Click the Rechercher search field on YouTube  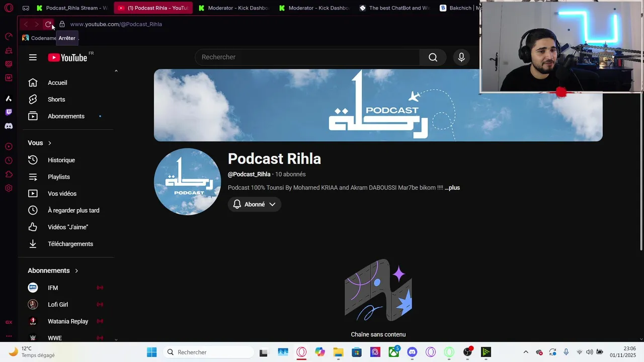pos(307,57)
